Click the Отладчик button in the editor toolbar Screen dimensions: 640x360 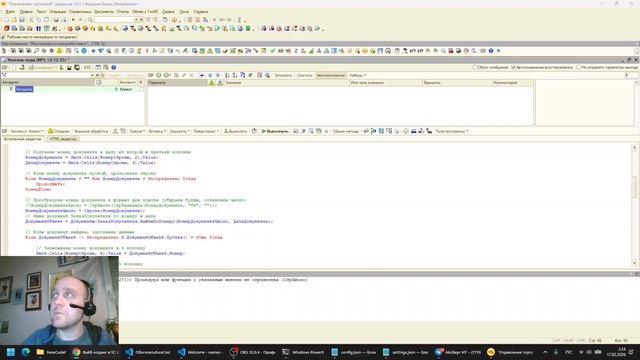[59, 131]
